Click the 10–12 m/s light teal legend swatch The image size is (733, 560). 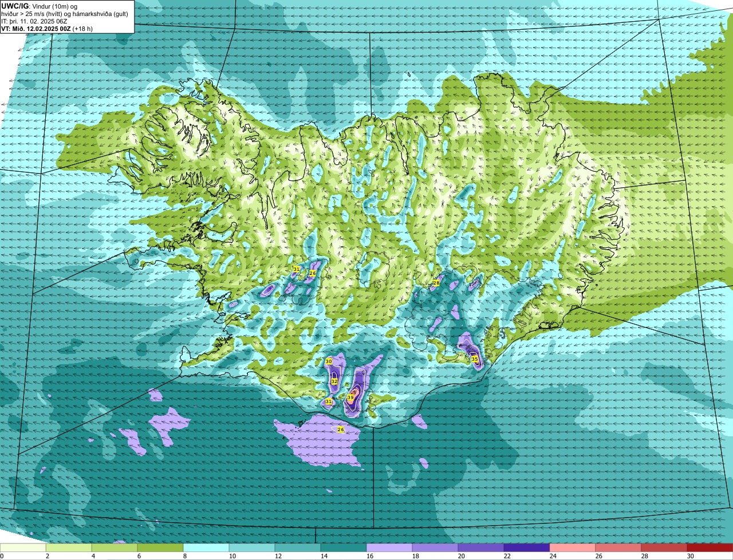point(252,548)
